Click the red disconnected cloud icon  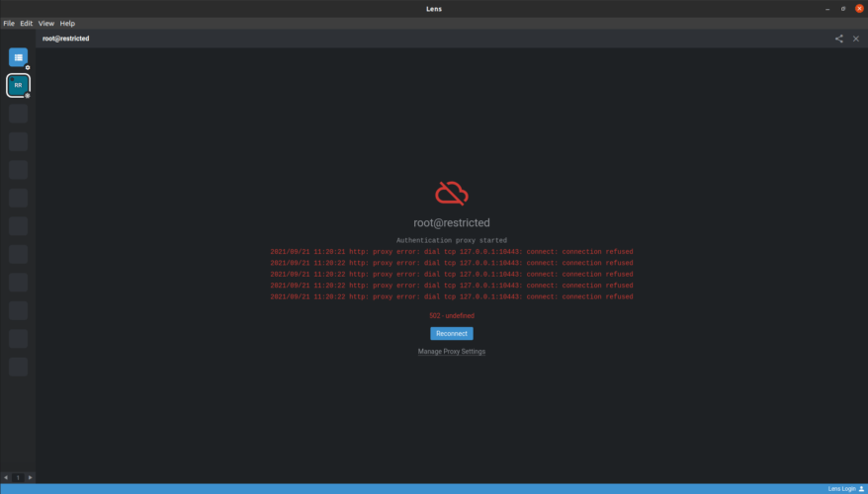coord(452,193)
